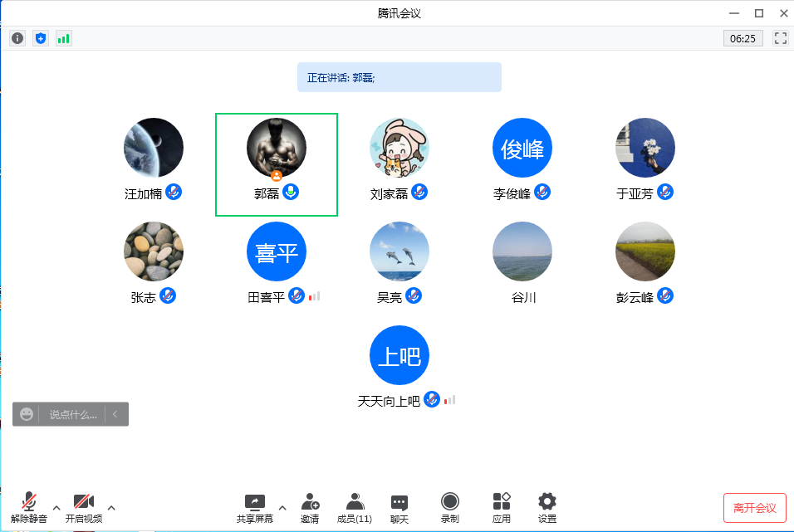794x532 pixels.
Task: Select 吴亮's dolphin avatar
Action: point(399,251)
